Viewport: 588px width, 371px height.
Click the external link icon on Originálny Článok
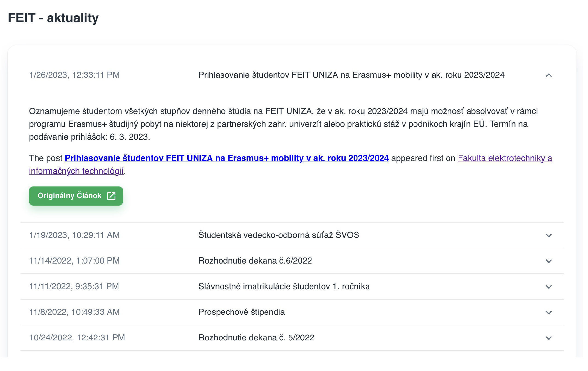coord(111,196)
